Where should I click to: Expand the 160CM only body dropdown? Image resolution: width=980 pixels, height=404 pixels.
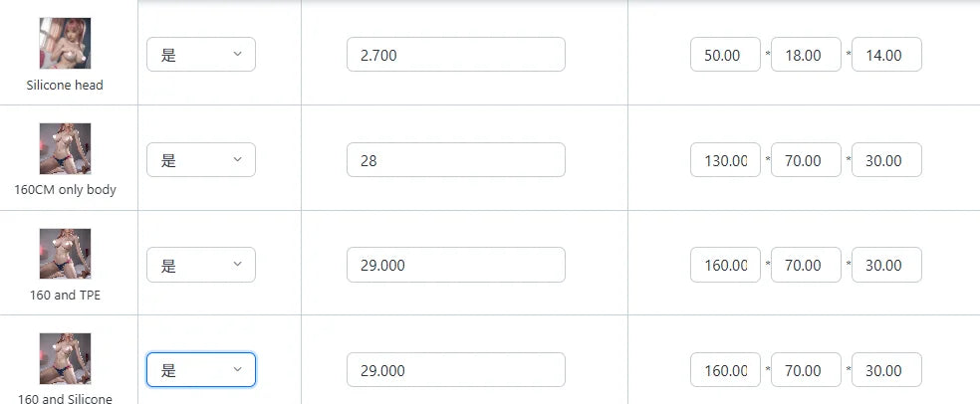[x=201, y=160]
